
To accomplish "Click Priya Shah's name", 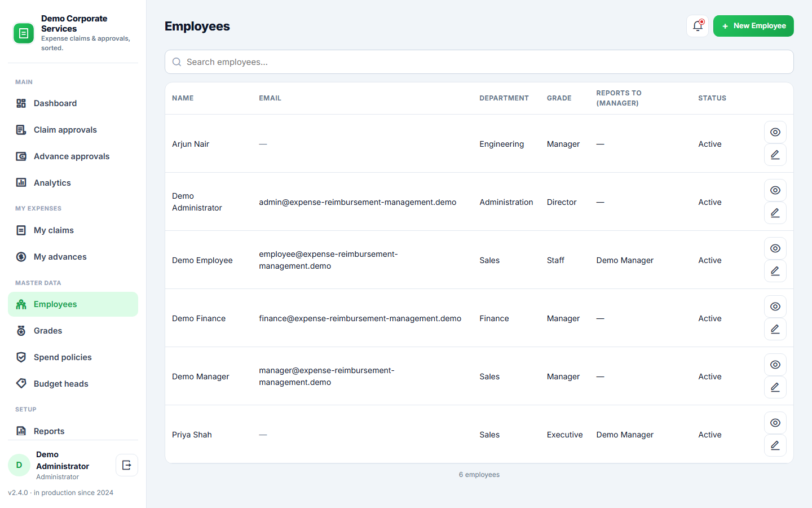I will point(192,435).
